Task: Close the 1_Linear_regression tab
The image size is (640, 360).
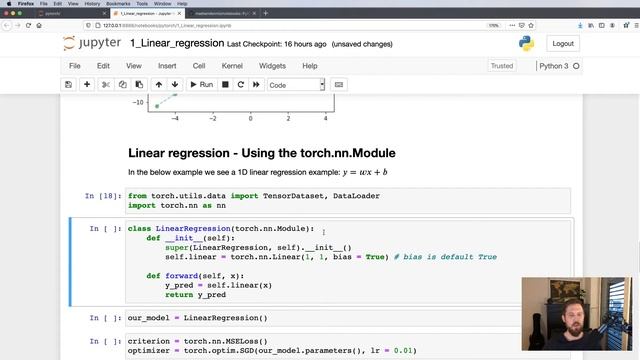Action: coord(179,13)
